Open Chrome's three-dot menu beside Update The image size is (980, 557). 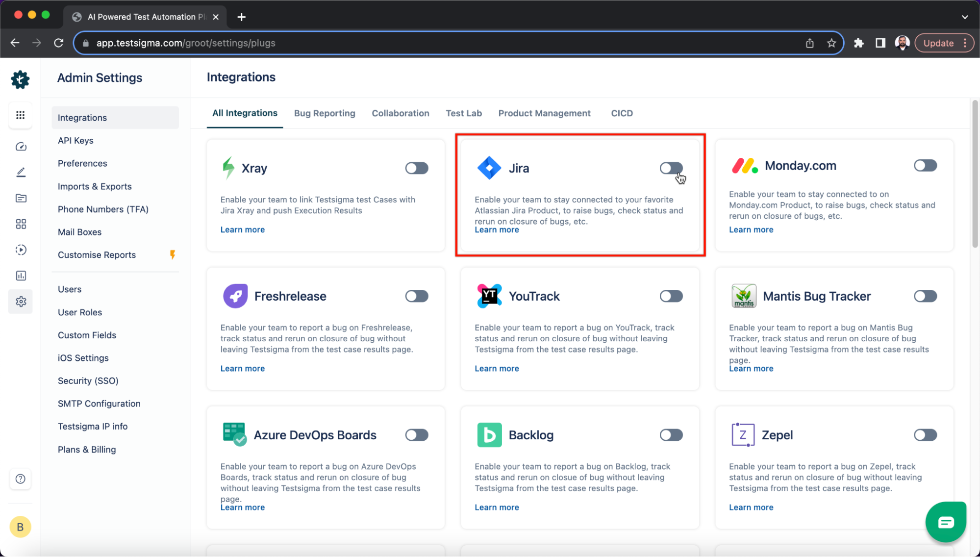click(x=965, y=43)
